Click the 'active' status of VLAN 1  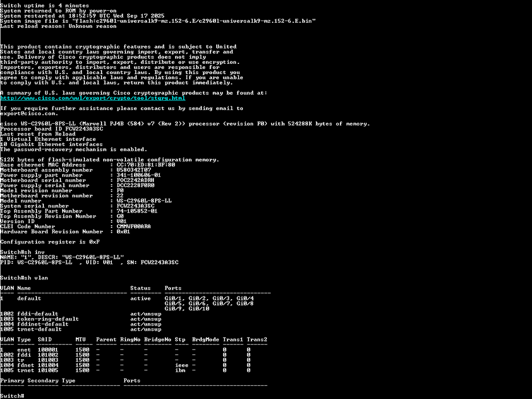(x=140, y=299)
